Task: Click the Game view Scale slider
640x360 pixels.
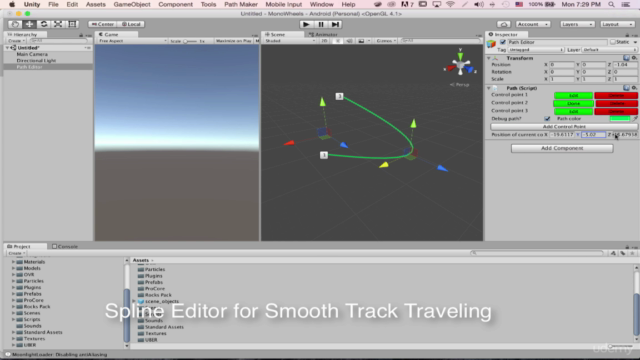Action: click(190, 41)
